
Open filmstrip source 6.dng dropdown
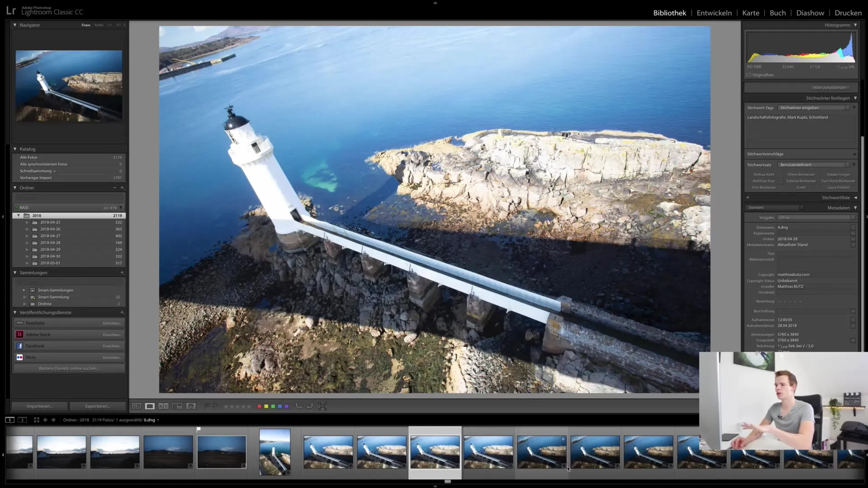(x=151, y=420)
